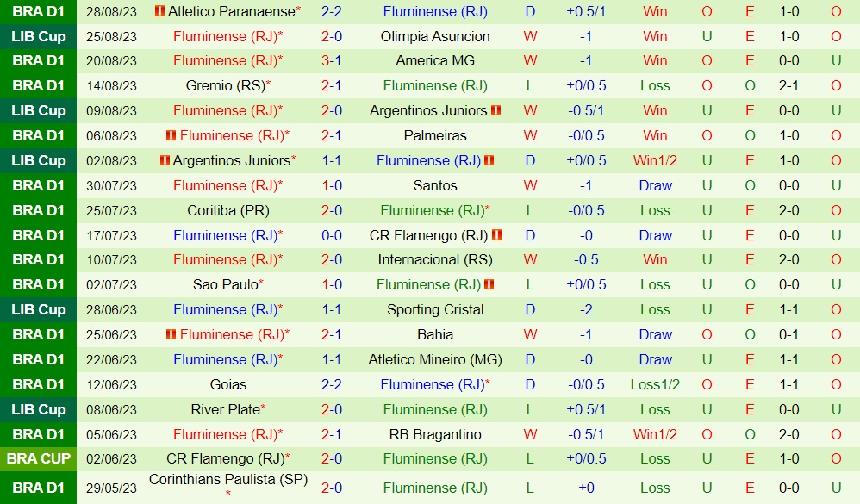This screenshot has width=860, height=504.
Task: Click red card icon in Bahia match row
Action: coord(171,335)
